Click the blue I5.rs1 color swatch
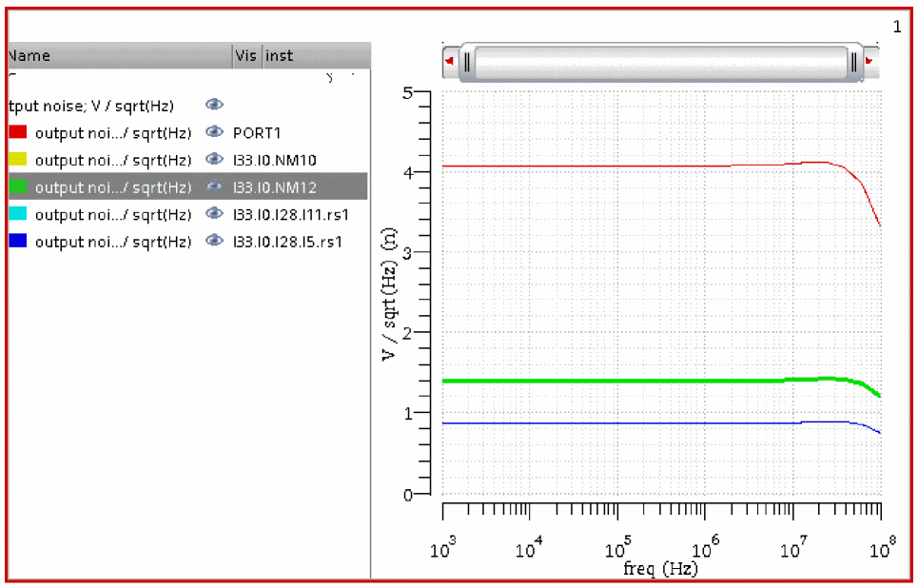The image size is (918, 588). pyautogui.click(x=18, y=242)
